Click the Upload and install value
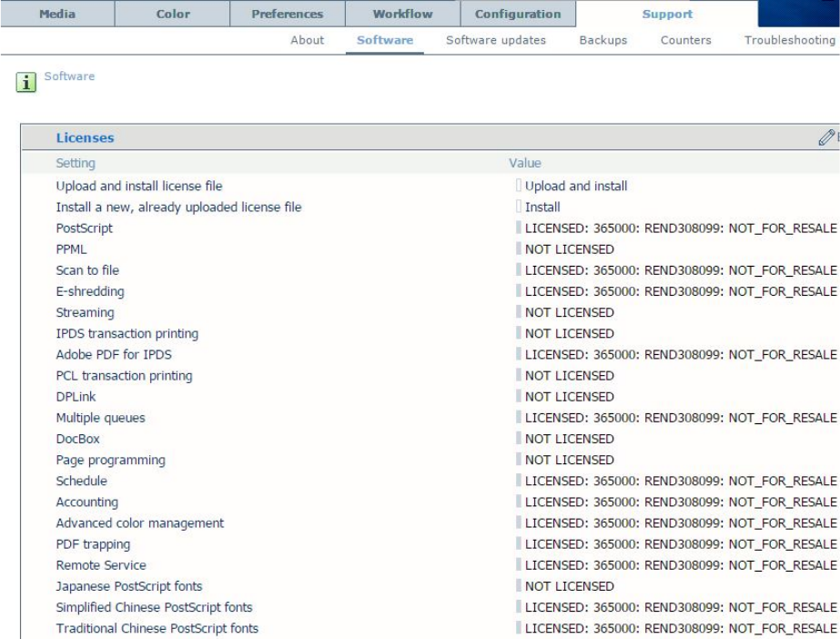This screenshot has width=840, height=639. coord(576,186)
